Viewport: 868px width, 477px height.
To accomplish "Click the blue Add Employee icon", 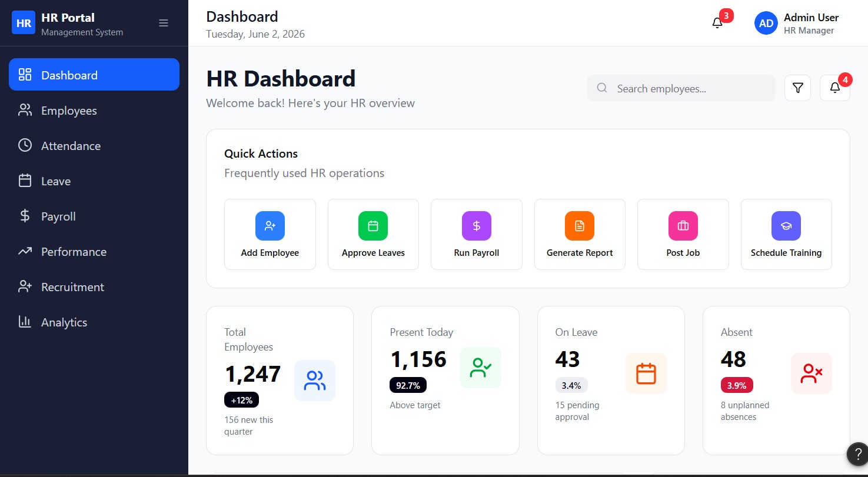I will (x=270, y=226).
